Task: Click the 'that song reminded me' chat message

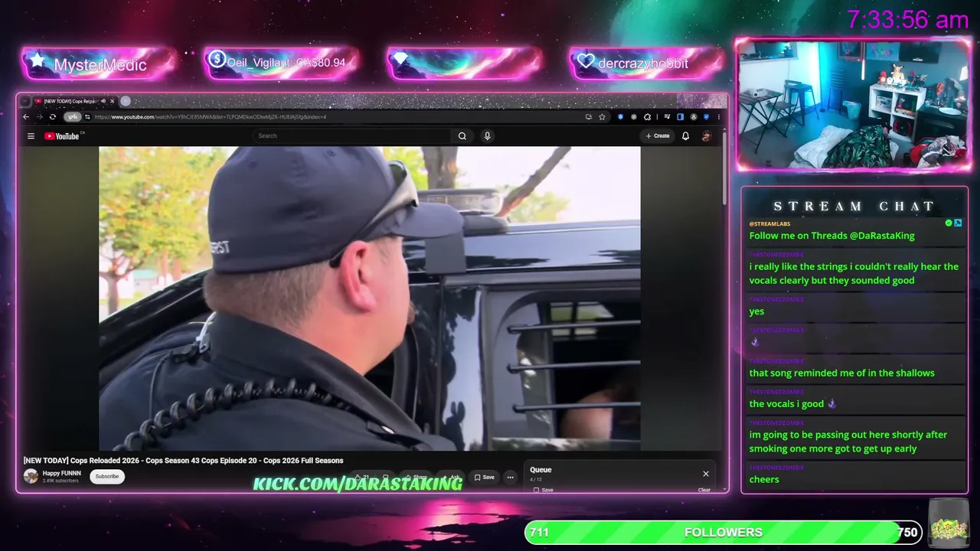Action: click(842, 373)
